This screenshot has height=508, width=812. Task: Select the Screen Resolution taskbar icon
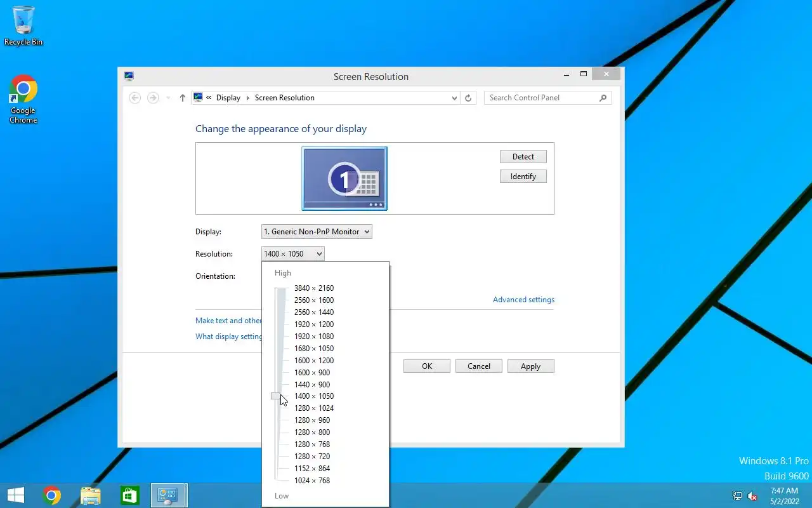(168, 495)
